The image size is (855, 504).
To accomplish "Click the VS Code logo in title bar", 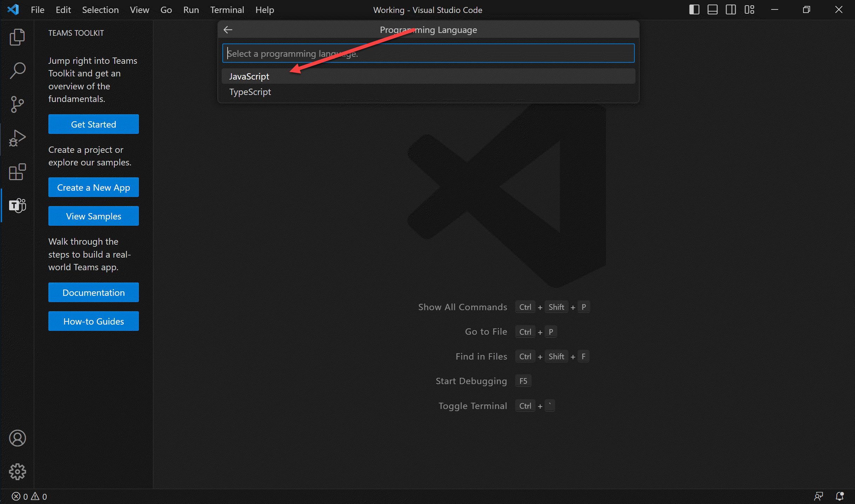I will point(13,9).
